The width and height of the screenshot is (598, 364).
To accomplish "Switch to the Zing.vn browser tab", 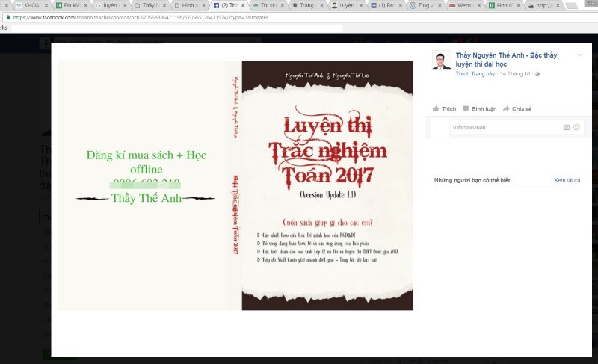I will [431, 5].
